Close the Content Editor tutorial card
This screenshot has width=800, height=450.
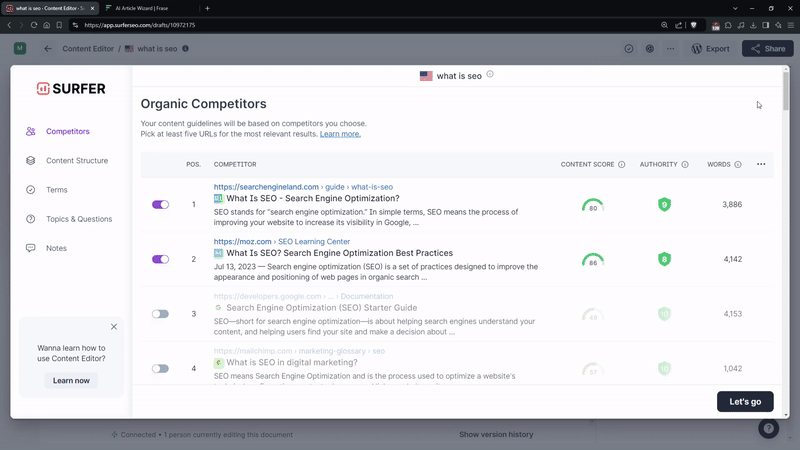[x=114, y=327]
